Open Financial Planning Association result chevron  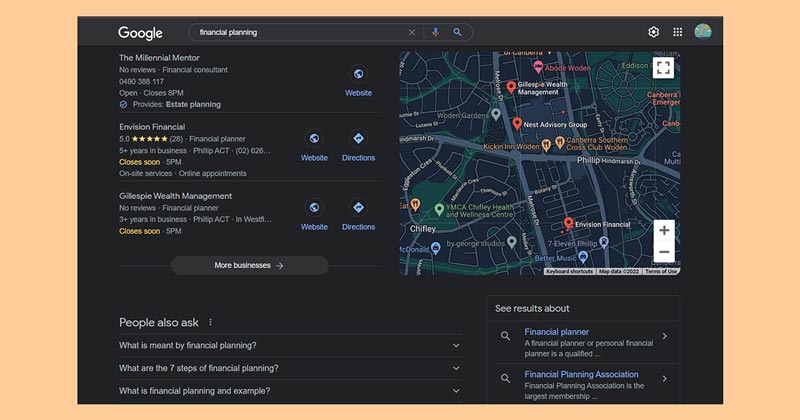(x=664, y=378)
